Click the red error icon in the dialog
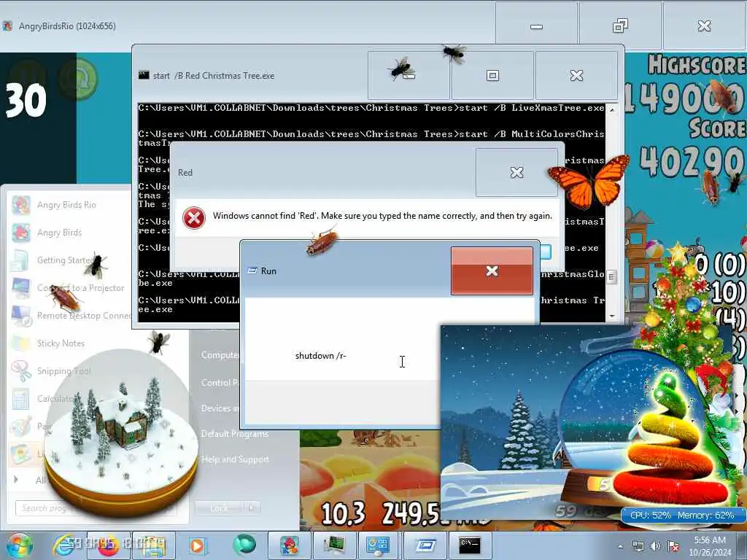The image size is (747, 560). coord(194,218)
